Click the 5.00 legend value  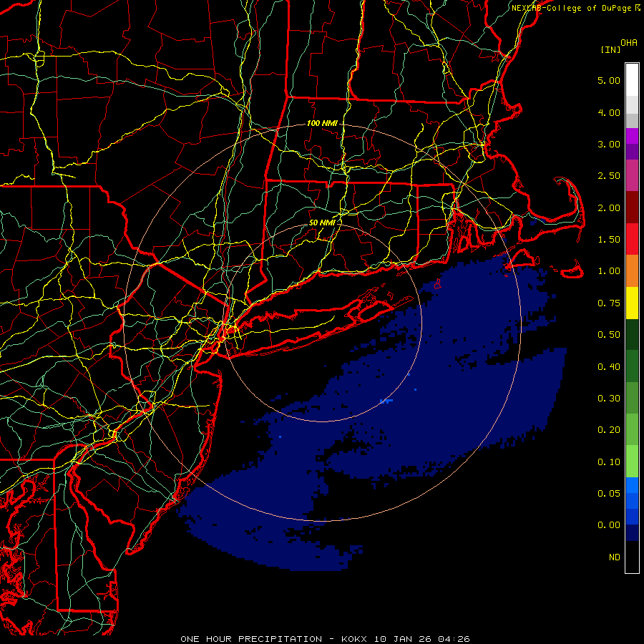(x=609, y=80)
